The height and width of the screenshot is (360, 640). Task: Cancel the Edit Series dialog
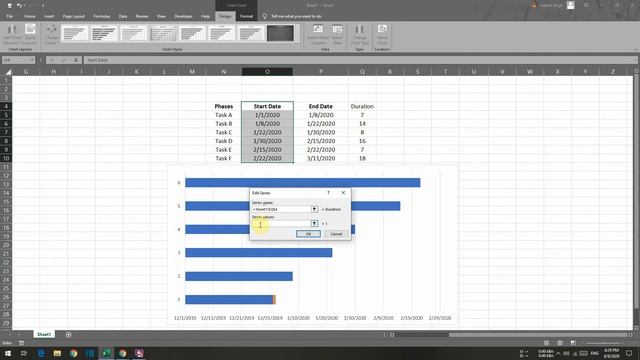(x=336, y=234)
